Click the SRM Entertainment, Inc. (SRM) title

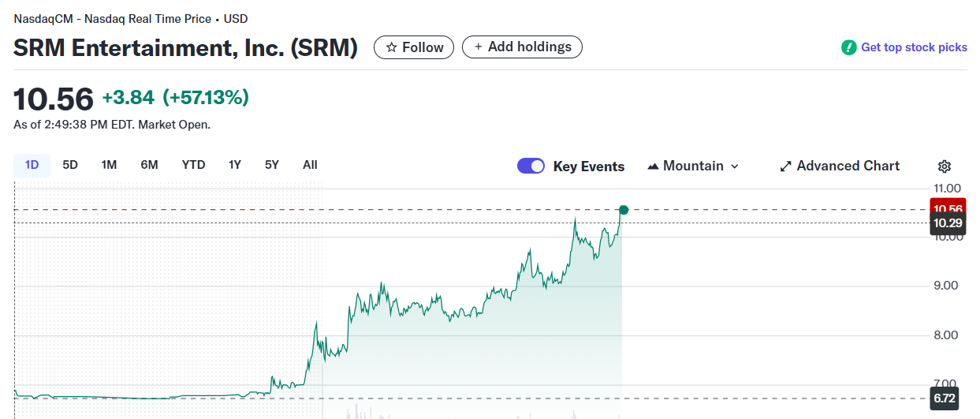tap(185, 47)
